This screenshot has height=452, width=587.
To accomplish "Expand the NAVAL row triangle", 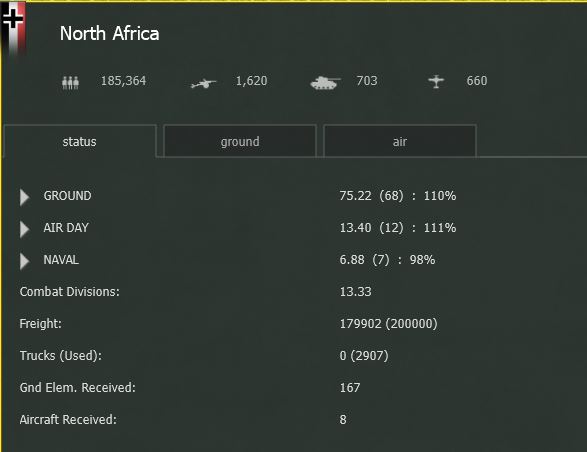I will click(x=24, y=261).
